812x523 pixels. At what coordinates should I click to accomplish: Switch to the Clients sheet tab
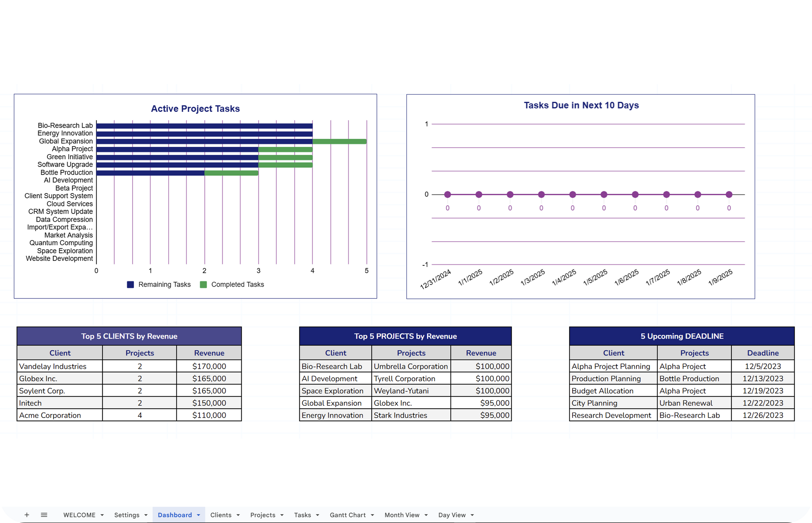[x=221, y=515]
